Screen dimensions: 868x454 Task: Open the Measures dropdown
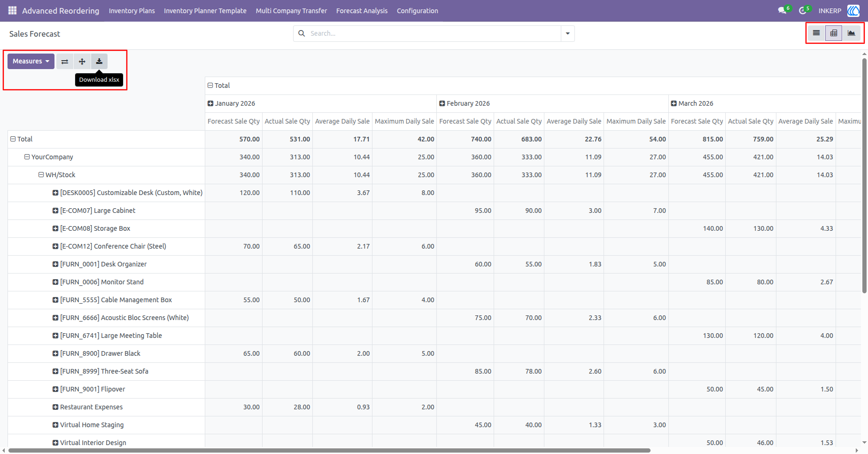pyautogui.click(x=31, y=62)
